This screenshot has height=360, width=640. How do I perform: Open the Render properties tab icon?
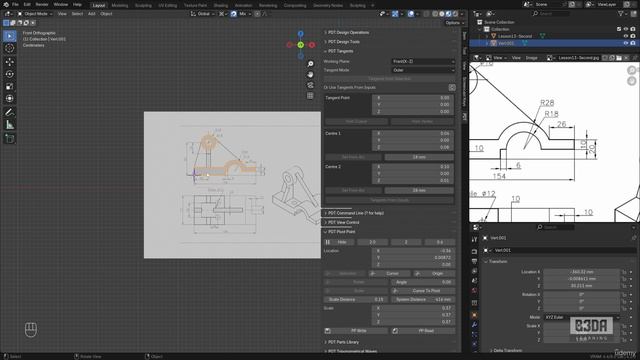click(474, 251)
